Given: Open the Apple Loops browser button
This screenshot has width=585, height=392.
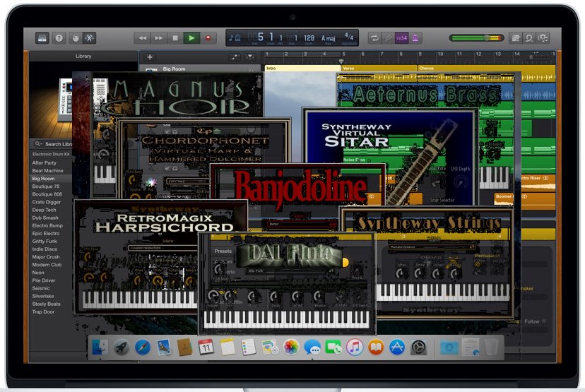Looking at the screenshot, I should 529,38.
